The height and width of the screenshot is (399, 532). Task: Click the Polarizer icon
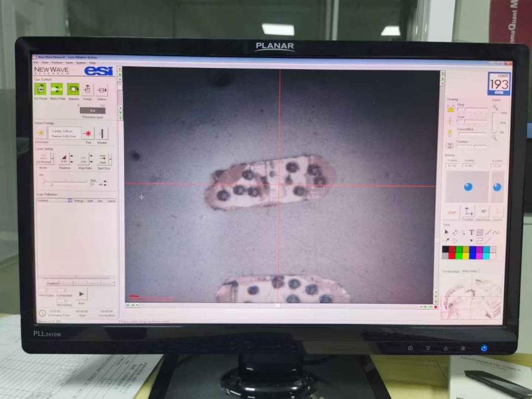pyautogui.click(x=450, y=145)
